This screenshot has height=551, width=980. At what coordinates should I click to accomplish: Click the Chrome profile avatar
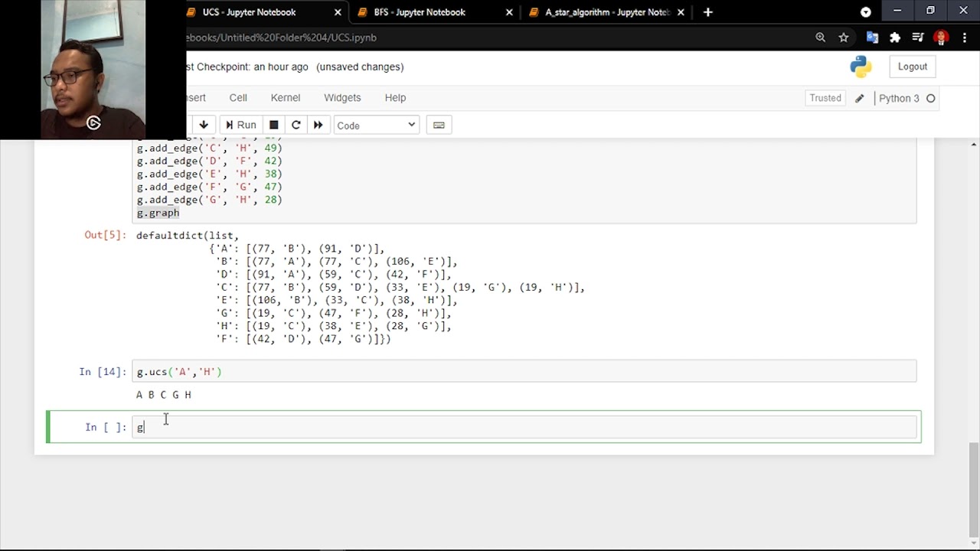[x=941, y=37]
